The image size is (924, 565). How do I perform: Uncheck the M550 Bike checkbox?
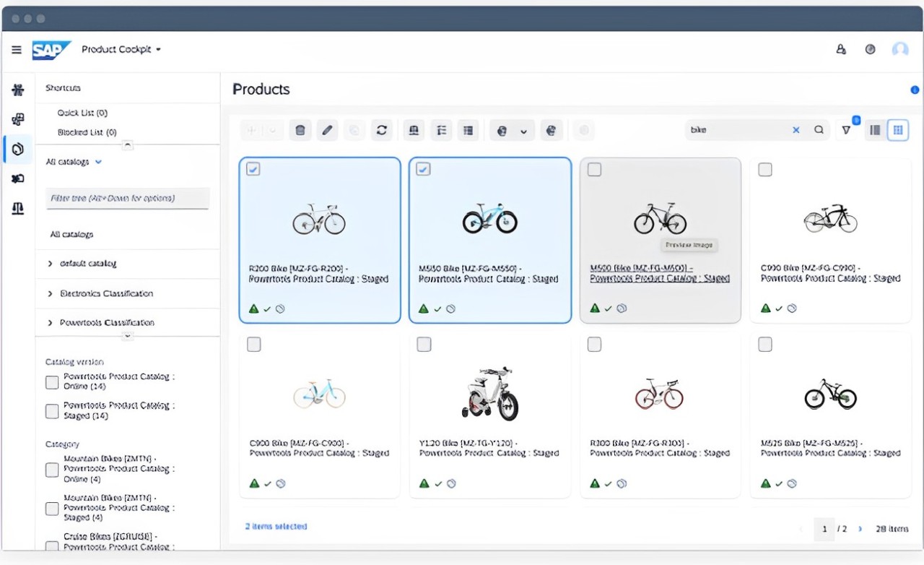[424, 169]
